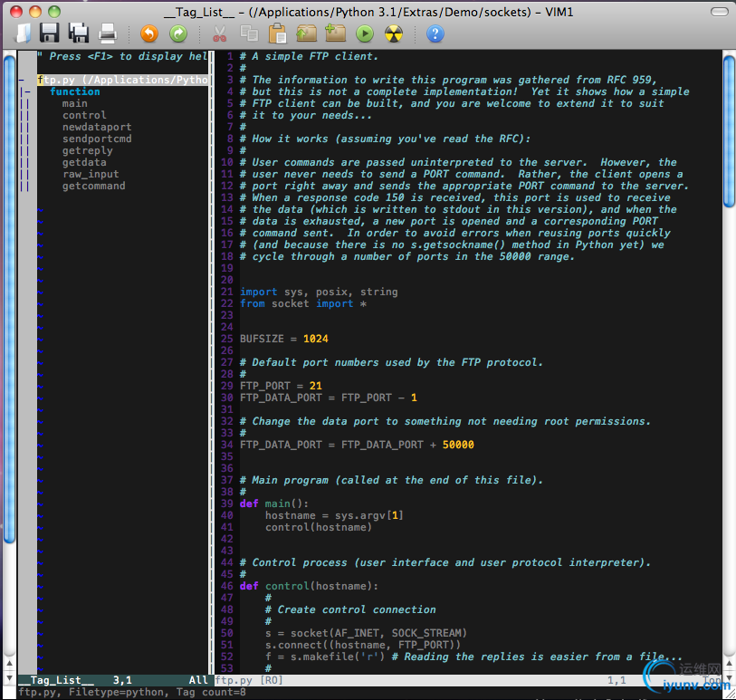
Task: Click '# How it works' comment on line 8
Action: pos(385,139)
